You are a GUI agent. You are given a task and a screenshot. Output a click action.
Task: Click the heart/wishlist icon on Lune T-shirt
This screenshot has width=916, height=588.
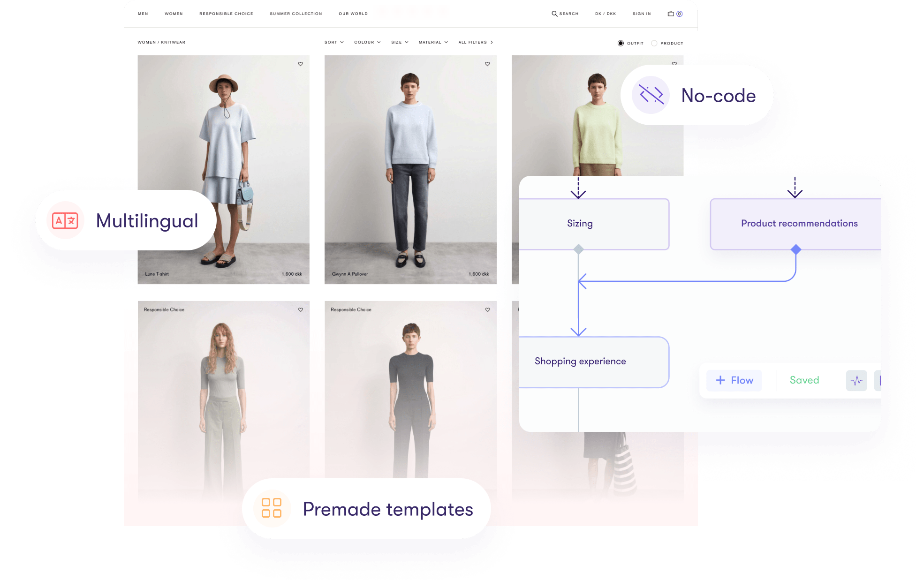tap(301, 65)
